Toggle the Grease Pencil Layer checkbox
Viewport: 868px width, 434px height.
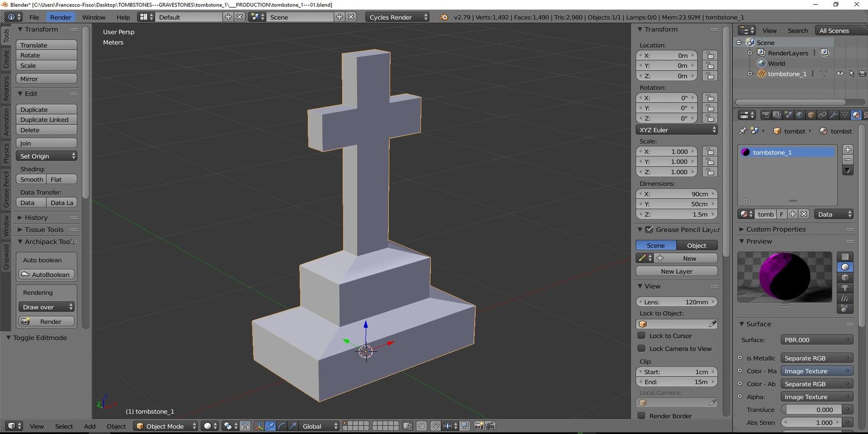tap(649, 229)
